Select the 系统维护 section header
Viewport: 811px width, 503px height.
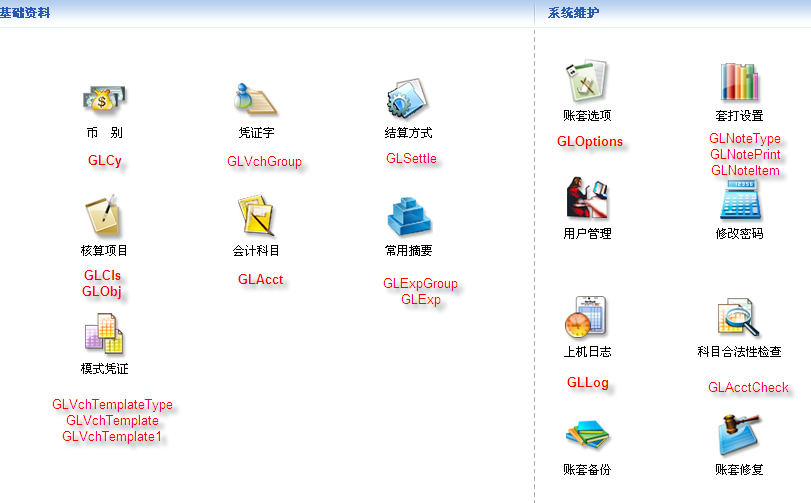574,13
